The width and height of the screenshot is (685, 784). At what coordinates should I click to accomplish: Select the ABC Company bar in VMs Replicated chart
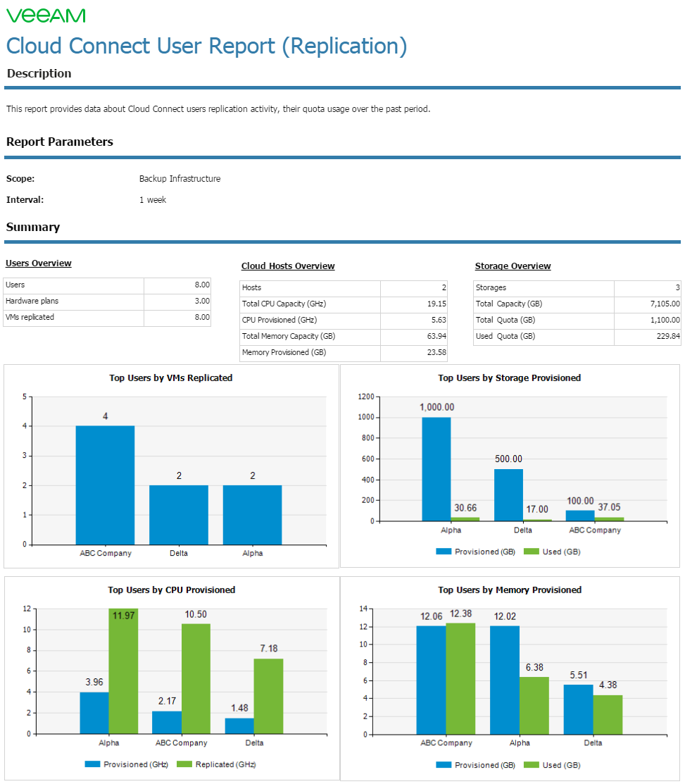(x=105, y=485)
